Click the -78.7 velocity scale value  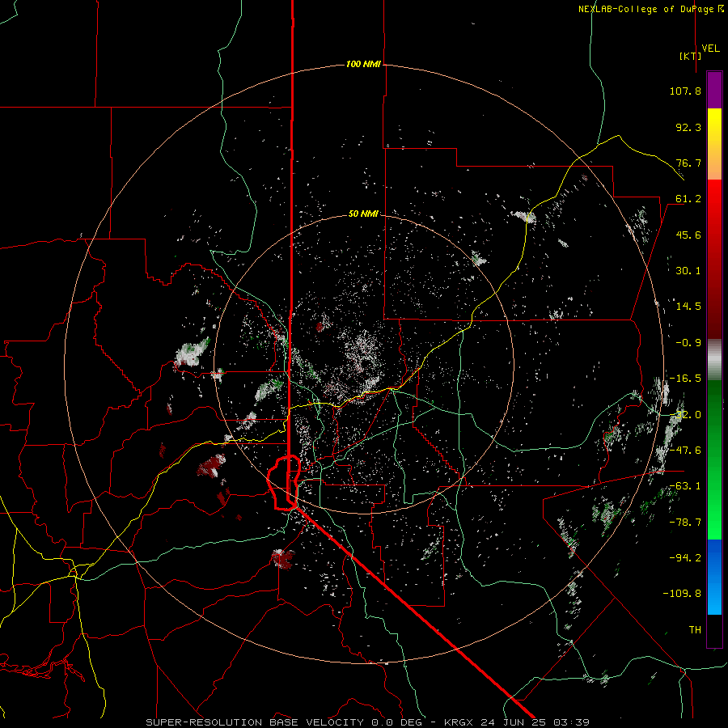point(685,523)
